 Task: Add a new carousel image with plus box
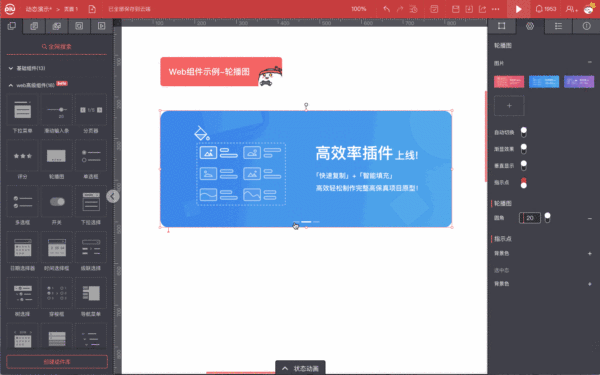(x=509, y=106)
